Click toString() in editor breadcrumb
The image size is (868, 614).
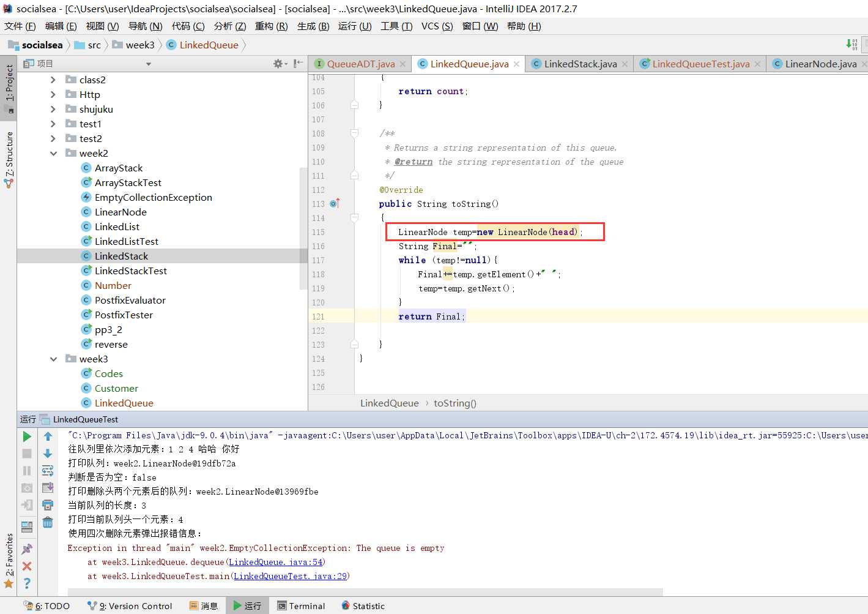point(455,403)
